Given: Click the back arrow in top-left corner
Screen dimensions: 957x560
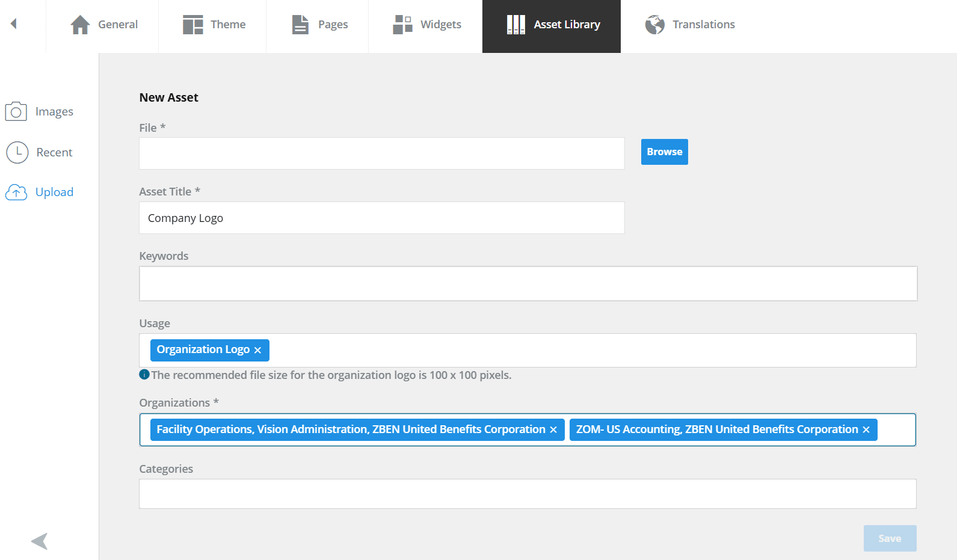Looking at the screenshot, I should [x=13, y=24].
